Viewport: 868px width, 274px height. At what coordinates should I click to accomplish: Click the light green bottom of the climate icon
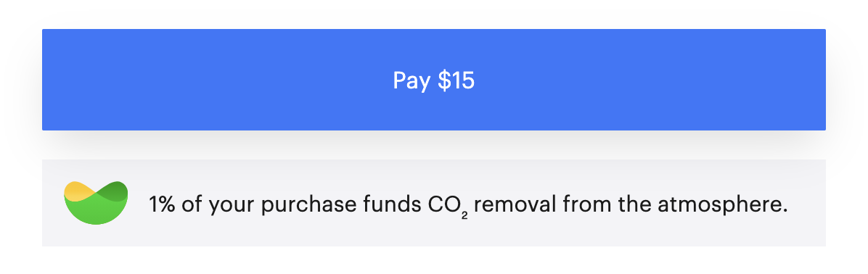(96, 214)
